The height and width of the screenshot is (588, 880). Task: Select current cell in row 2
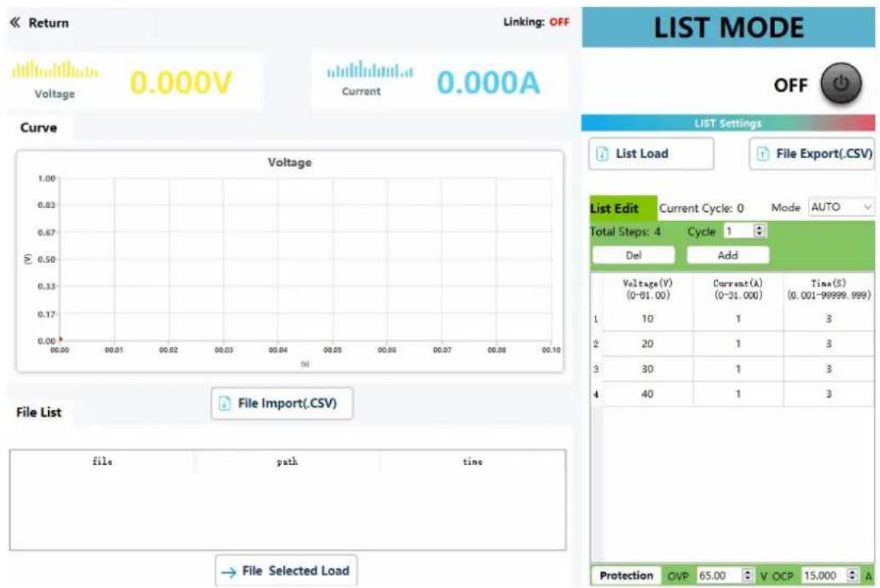tap(738, 344)
